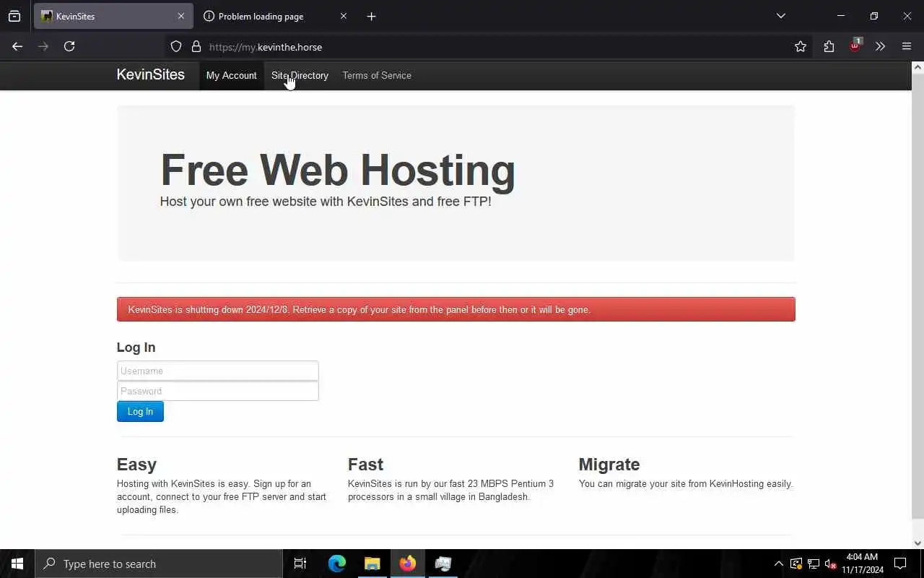The width and height of the screenshot is (924, 578).
Task: Minimize the Firefox window
Action: 841,16
